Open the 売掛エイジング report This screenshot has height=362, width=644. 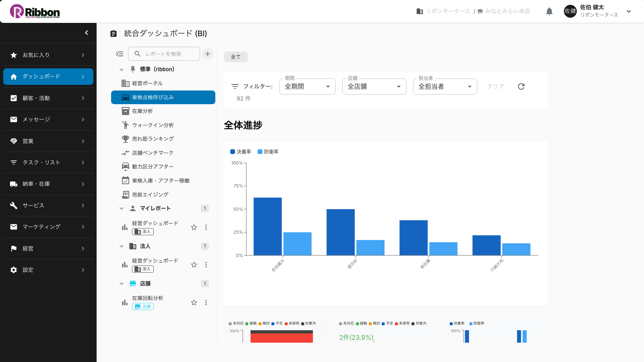tap(163, 195)
